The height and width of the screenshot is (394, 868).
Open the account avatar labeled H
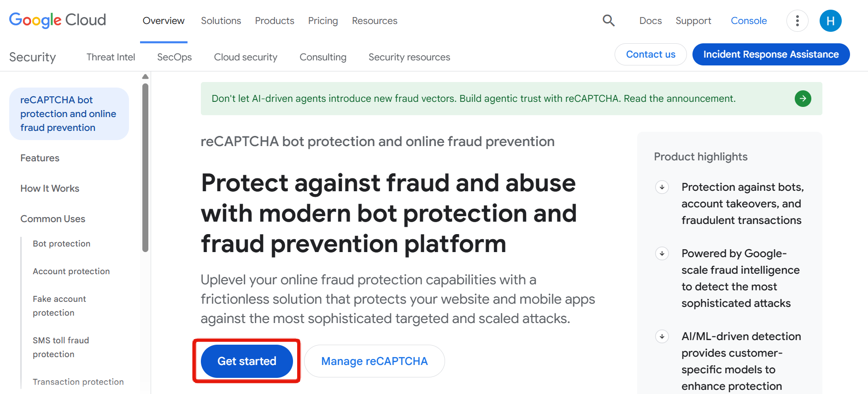pos(830,21)
